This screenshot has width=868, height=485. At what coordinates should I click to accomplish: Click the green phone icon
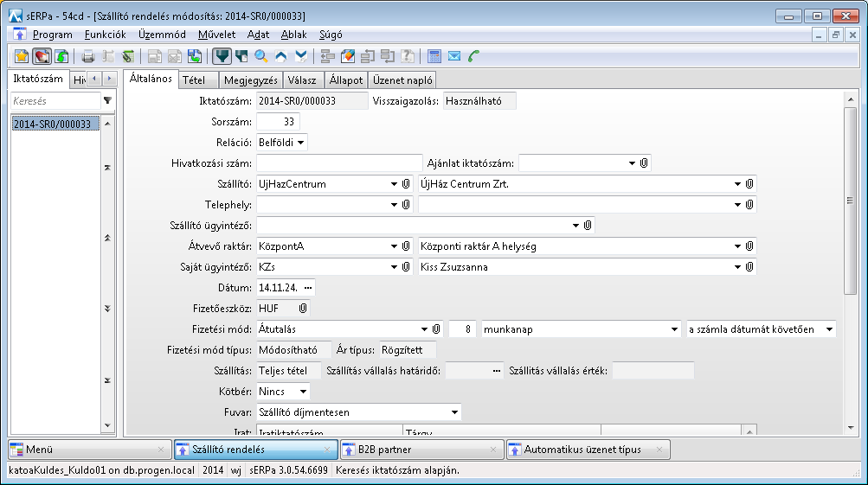[x=473, y=57]
